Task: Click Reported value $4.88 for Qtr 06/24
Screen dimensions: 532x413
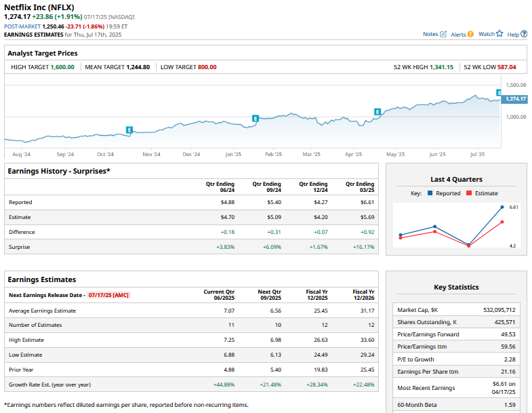Action: (227, 202)
